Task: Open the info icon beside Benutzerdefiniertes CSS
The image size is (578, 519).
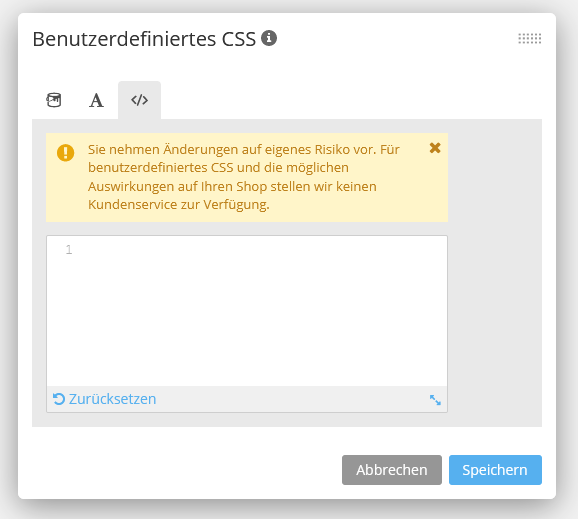Action: point(269,38)
